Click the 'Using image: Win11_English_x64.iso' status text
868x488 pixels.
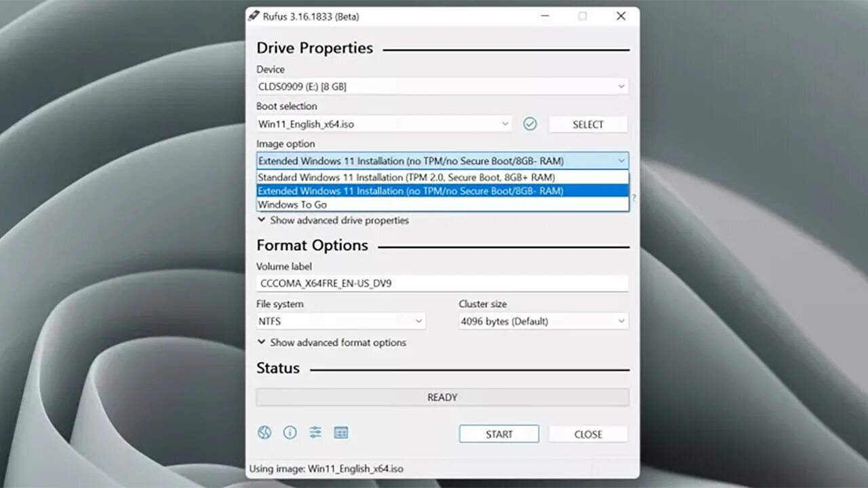[x=326, y=468]
